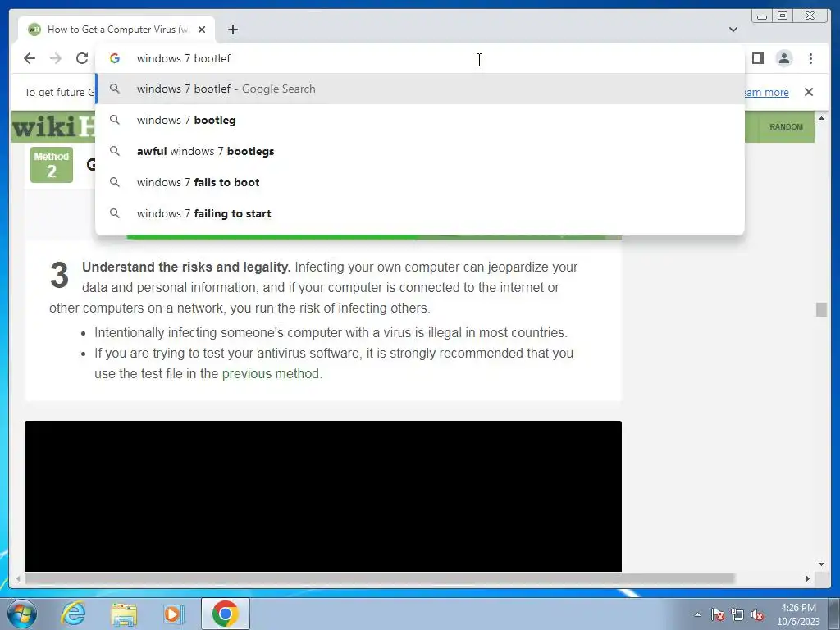The image size is (840, 630).
Task: Click the wikiHow logo
Action: (x=53, y=127)
